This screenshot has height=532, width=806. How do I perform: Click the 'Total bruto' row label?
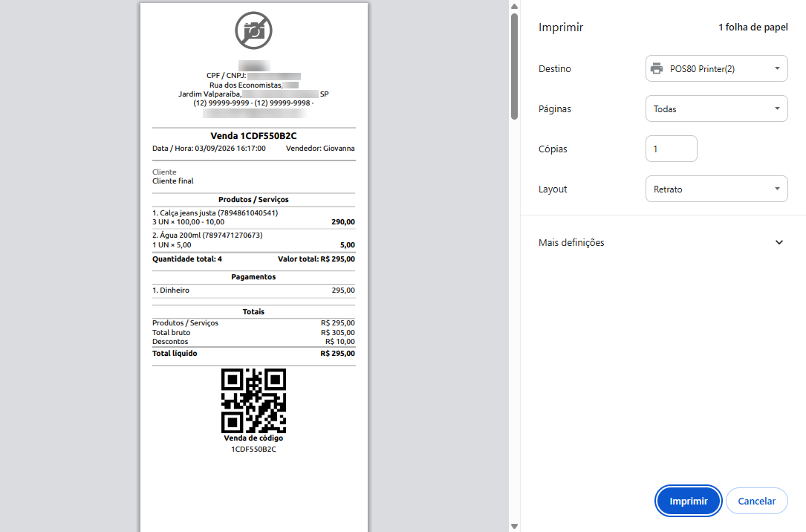(x=171, y=333)
